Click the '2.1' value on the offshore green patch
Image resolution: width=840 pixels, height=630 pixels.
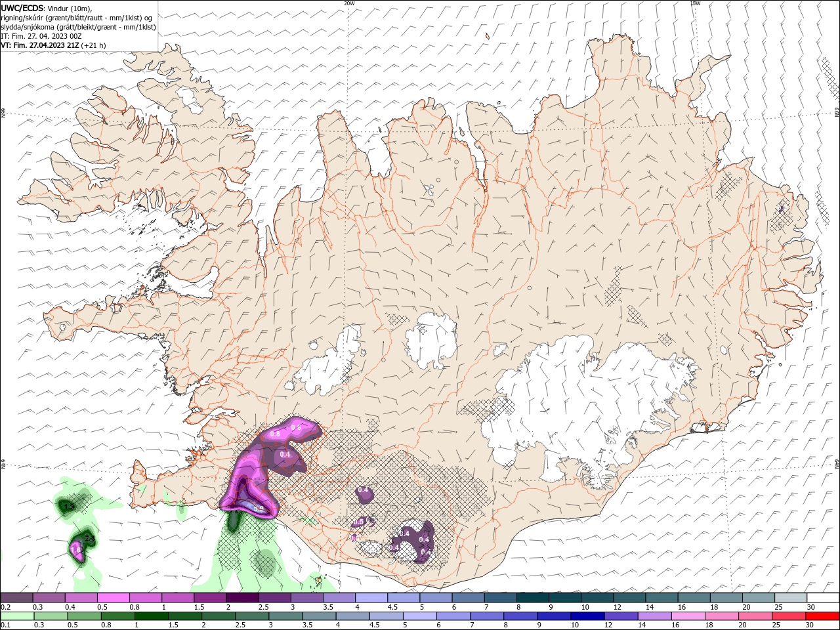coord(91,538)
